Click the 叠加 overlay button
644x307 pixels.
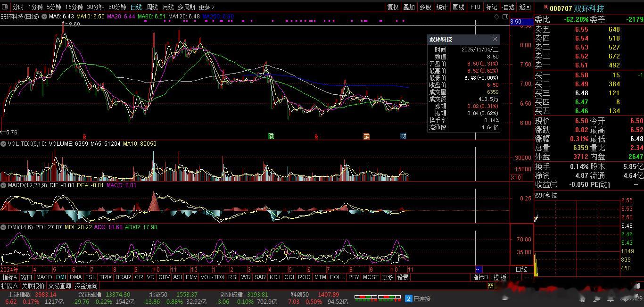tap(409, 7)
